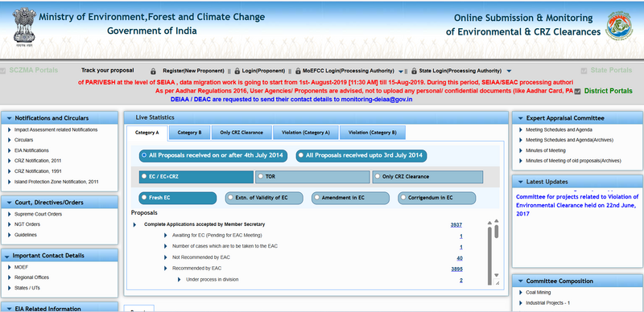This screenshot has width=644, height=312.
Task: Collapse the Notifications and Circulars panel
Action: (x=9, y=118)
